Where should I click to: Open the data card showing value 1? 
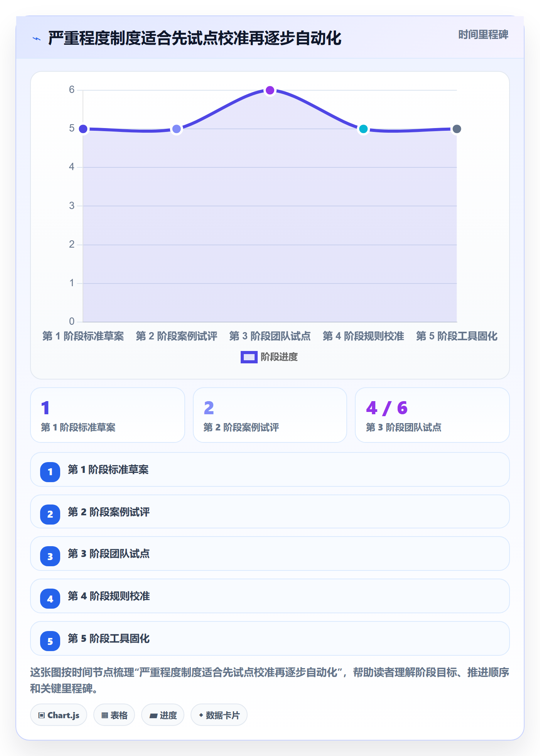pos(108,415)
